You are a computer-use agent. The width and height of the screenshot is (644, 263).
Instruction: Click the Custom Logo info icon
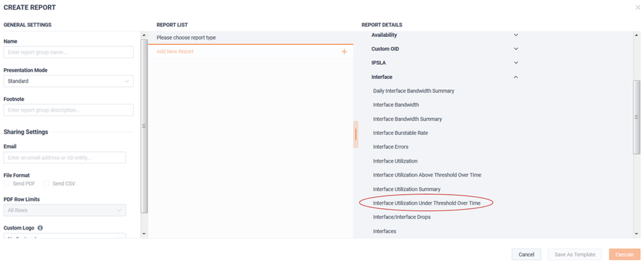click(x=41, y=227)
